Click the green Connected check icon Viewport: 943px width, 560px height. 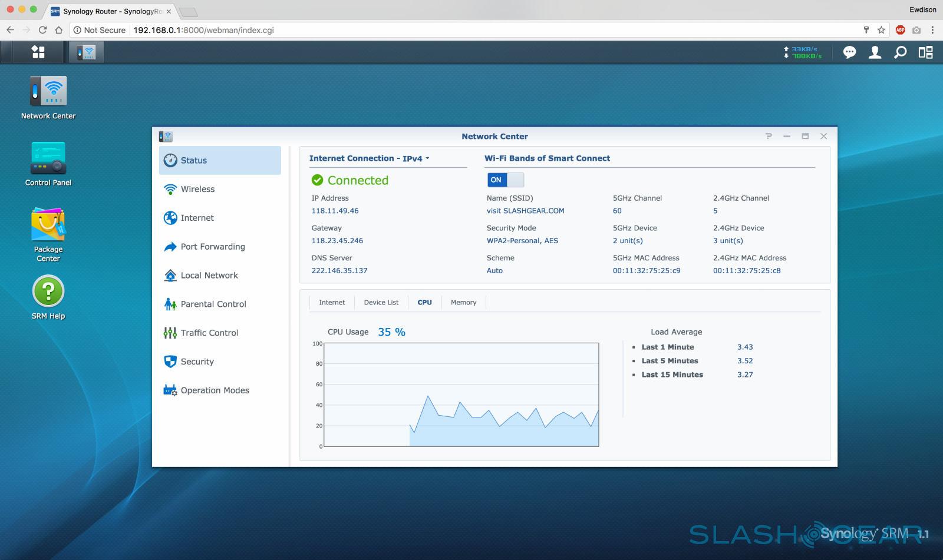(x=318, y=180)
